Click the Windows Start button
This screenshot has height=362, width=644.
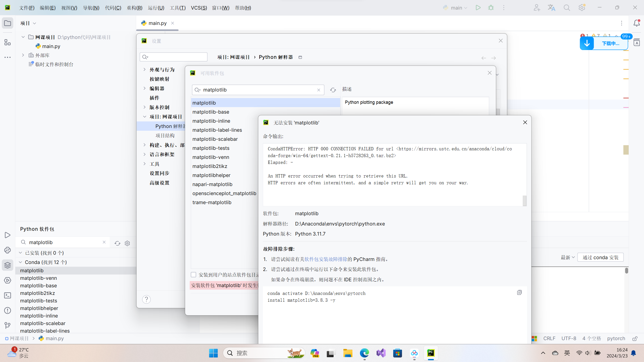(213, 353)
